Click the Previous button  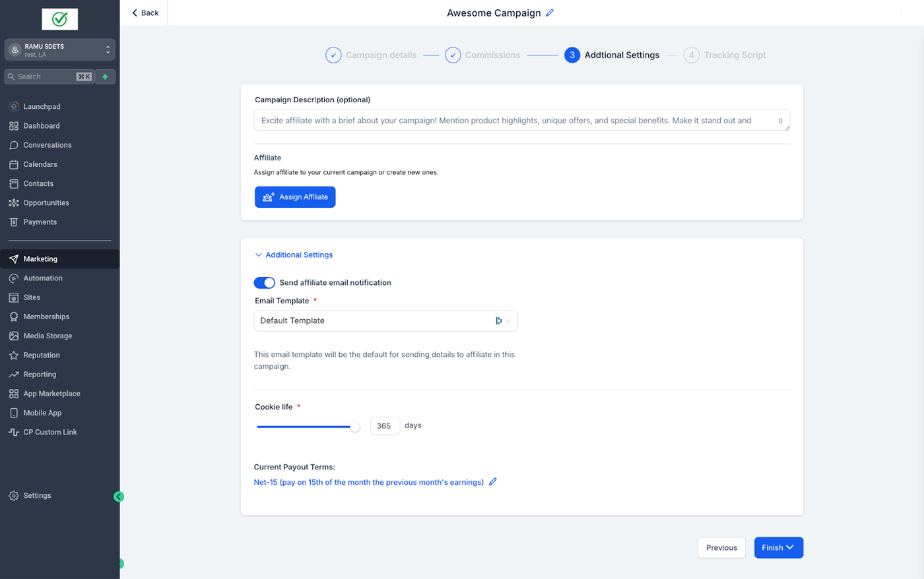721,548
